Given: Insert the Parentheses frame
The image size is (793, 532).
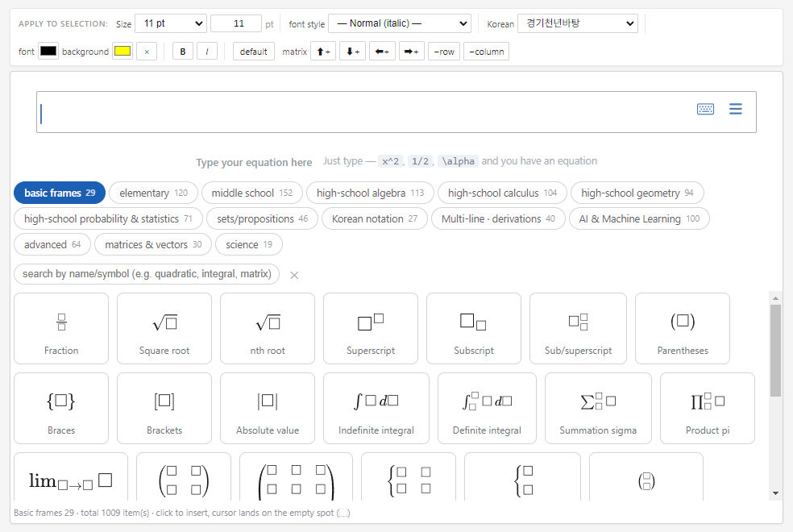Looking at the screenshot, I should (x=683, y=328).
